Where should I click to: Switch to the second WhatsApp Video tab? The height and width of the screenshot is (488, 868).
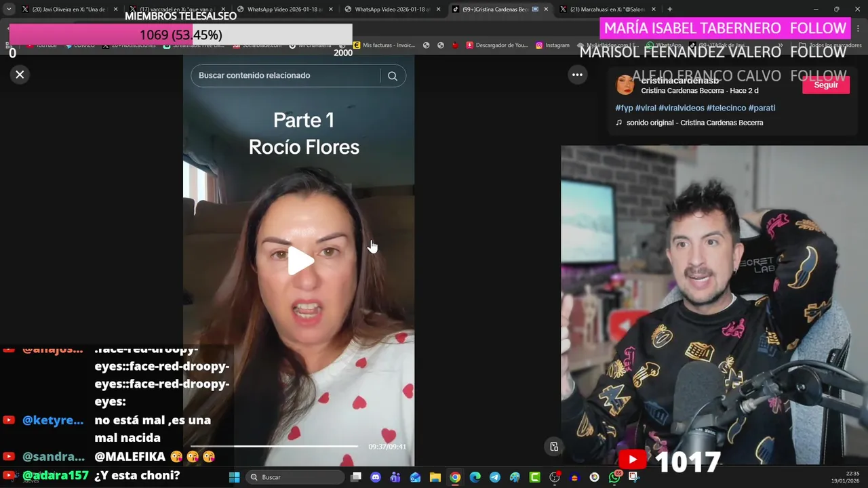[x=391, y=9]
